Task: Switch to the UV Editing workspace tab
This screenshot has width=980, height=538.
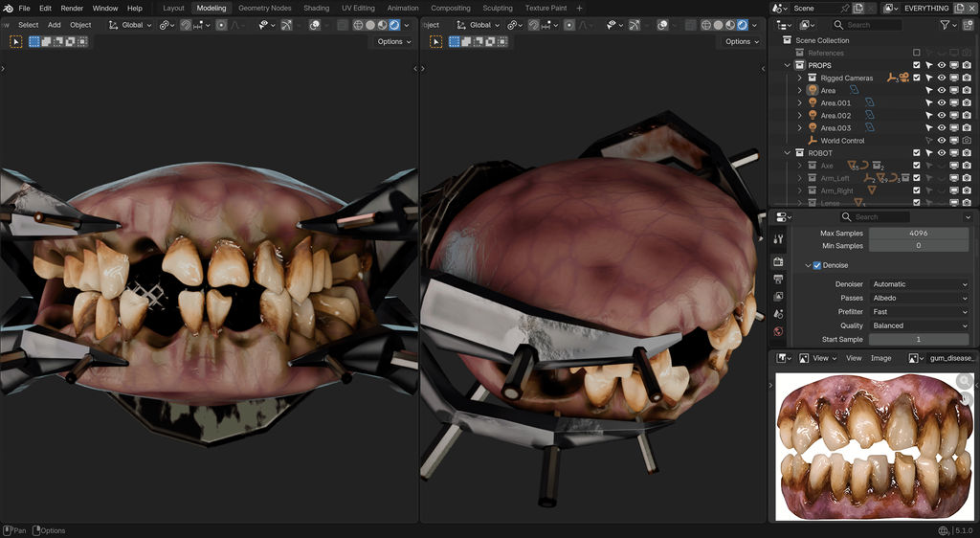Action: (358, 8)
